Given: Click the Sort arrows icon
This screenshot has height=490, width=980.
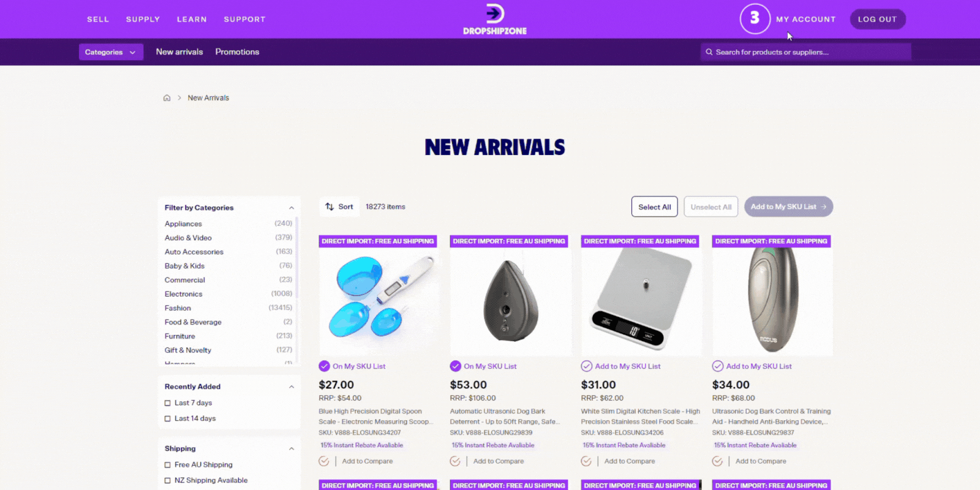Looking at the screenshot, I should [x=330, y=207].
